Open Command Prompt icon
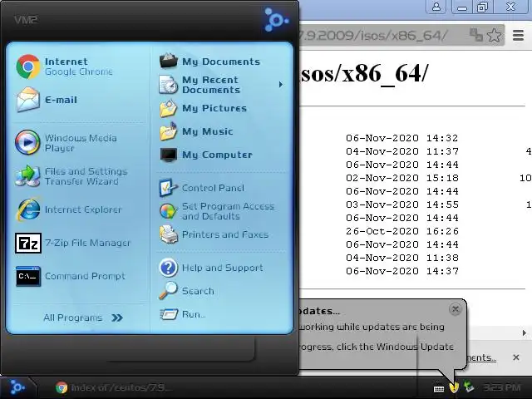The width and height of the screenshot is (532, 399). click(27, 276)
